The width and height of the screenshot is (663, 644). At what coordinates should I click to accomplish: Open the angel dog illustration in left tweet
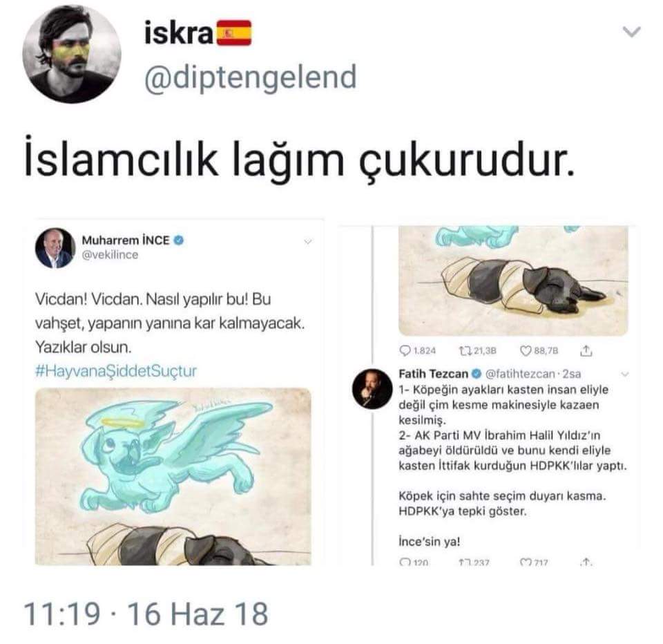point(173,477)
